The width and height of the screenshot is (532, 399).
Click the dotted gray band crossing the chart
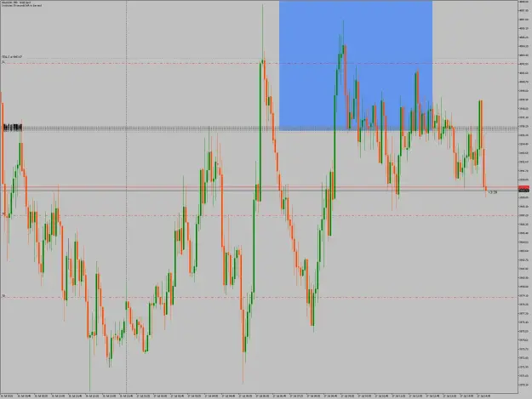[x=260, y=128]
